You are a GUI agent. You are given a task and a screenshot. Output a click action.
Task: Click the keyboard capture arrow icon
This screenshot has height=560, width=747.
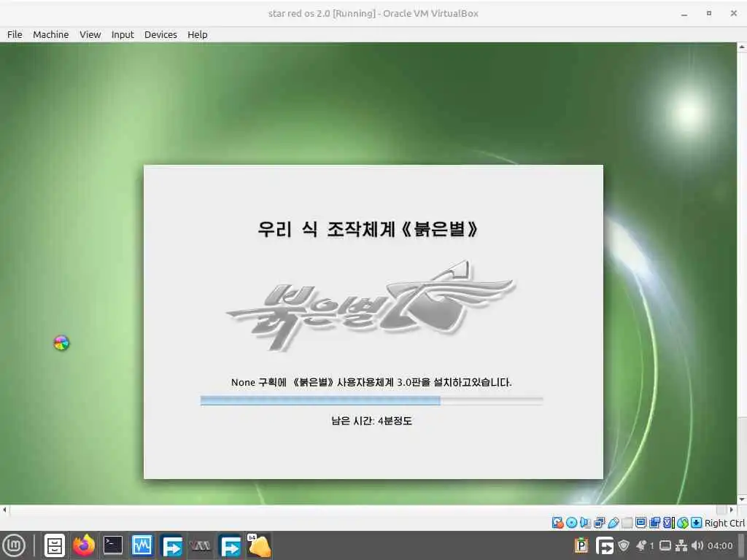point(697,523)
